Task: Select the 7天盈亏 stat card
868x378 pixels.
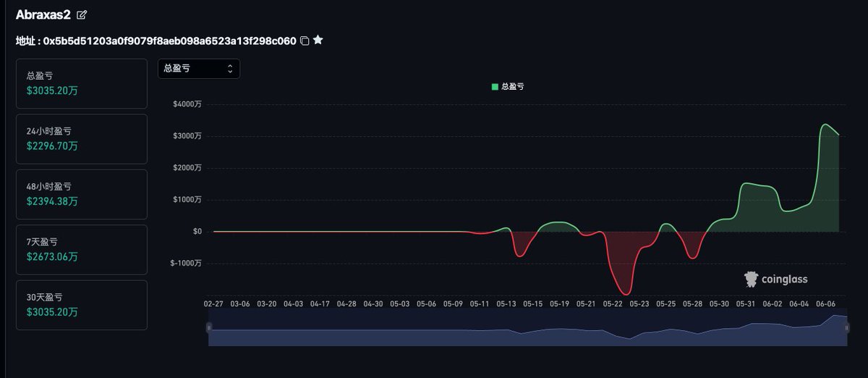Action: point(82,250)
